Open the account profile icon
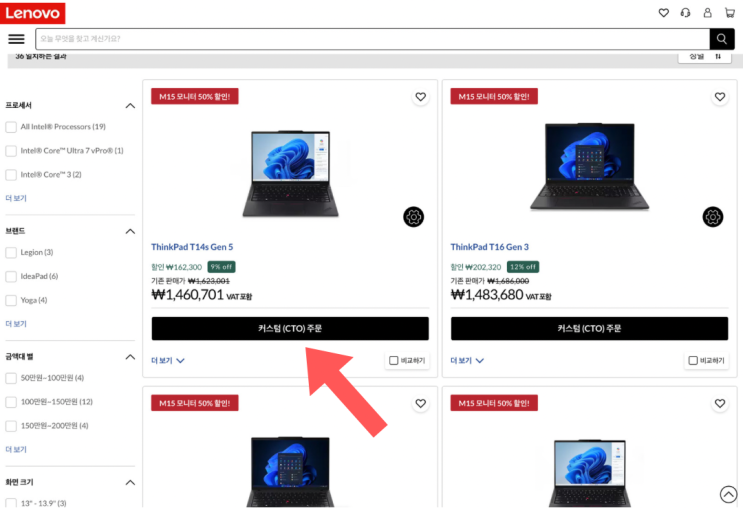The height and width of the screenshot is (508, 743). click(707, 13)
